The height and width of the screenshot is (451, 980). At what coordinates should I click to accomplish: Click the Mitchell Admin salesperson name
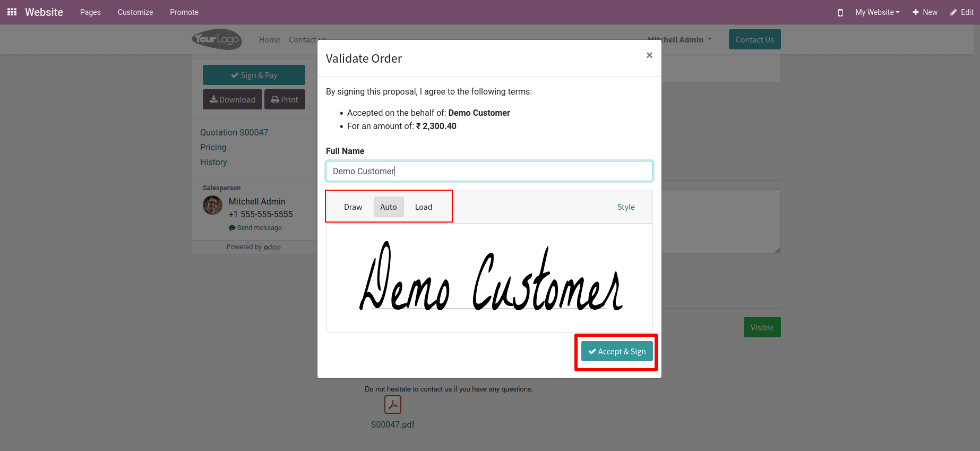pos(257,201)
